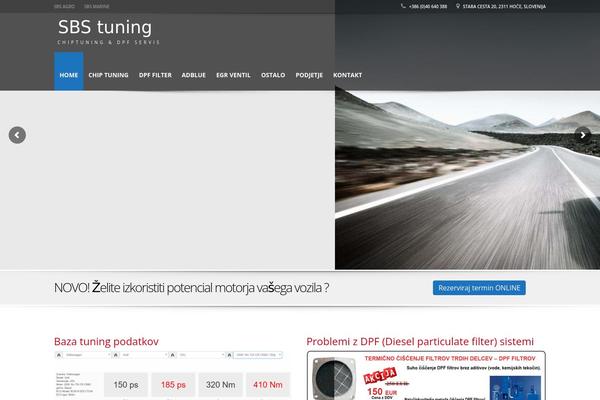The image size is (600, 400).
Task: Open the ADBLUE menu item
Action: click(194, 75)
